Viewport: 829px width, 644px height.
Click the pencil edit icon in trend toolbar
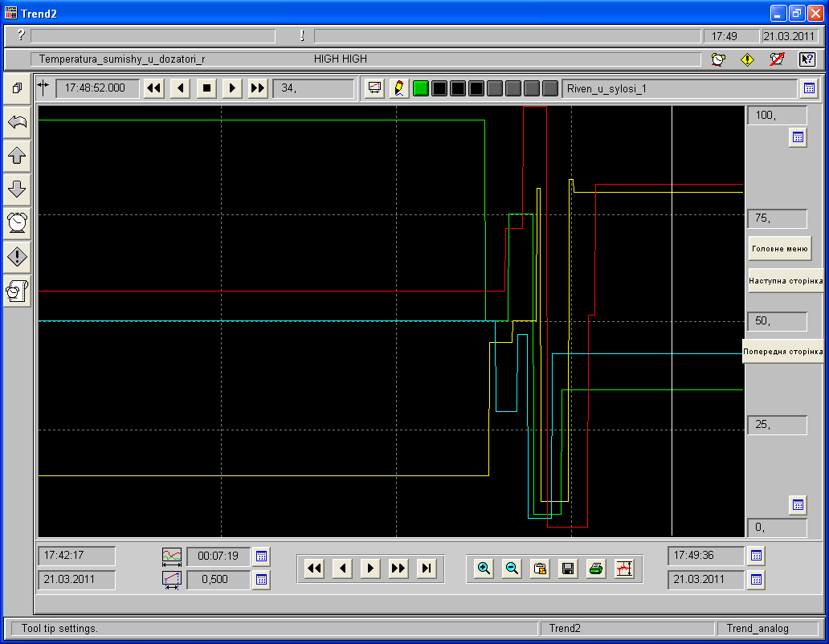coord(398,88)
